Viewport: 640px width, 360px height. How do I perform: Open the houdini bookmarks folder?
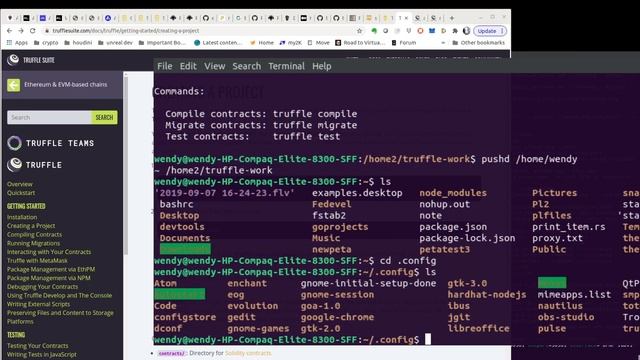click(78, 42)
